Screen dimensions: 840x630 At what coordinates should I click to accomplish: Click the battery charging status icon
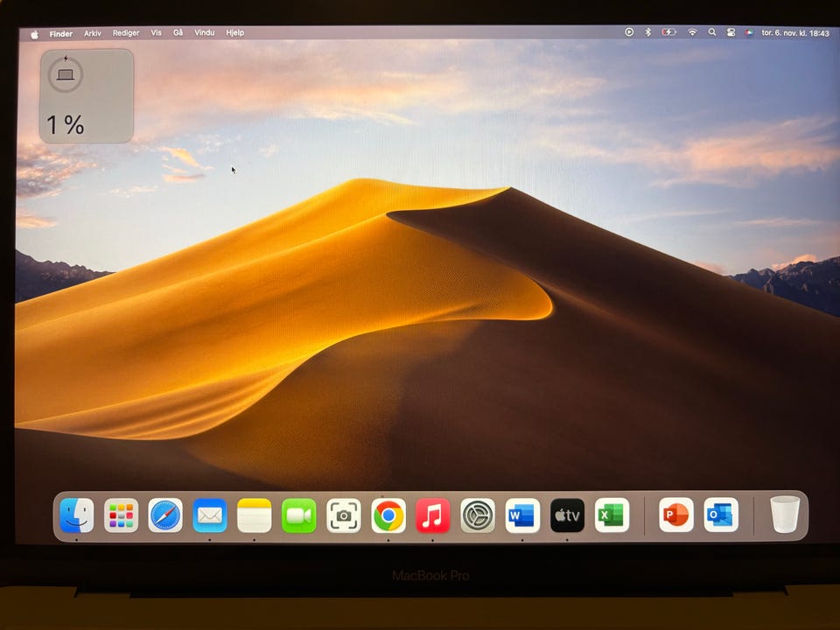pyautogui.click(x=668, y=32)
